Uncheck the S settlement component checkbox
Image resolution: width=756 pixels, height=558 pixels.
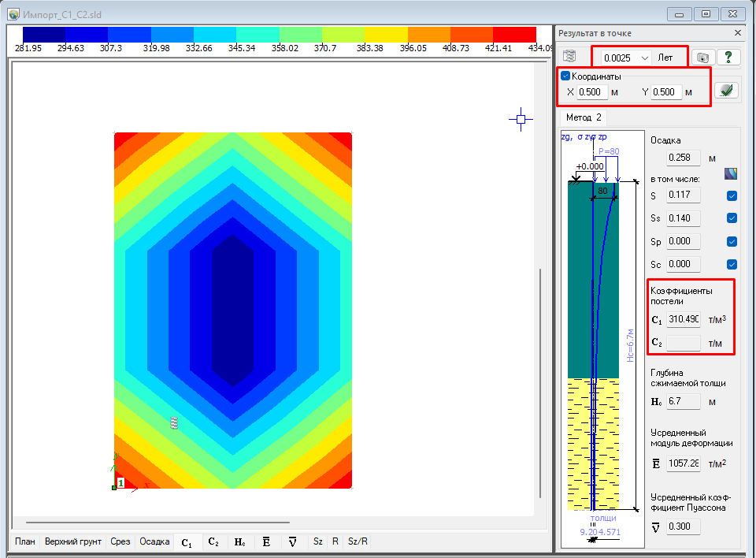click(732, 195)
